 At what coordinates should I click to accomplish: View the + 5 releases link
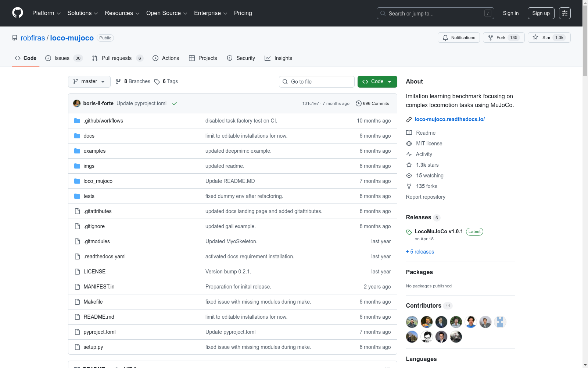pyautogui.click(x=420, y=252)
